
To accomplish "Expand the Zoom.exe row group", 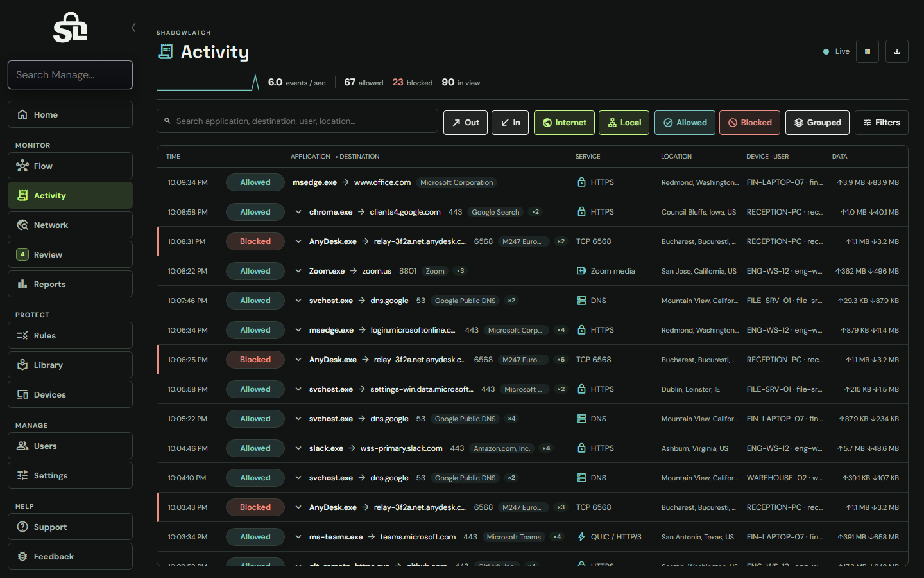I will click(x=298, y=271).
